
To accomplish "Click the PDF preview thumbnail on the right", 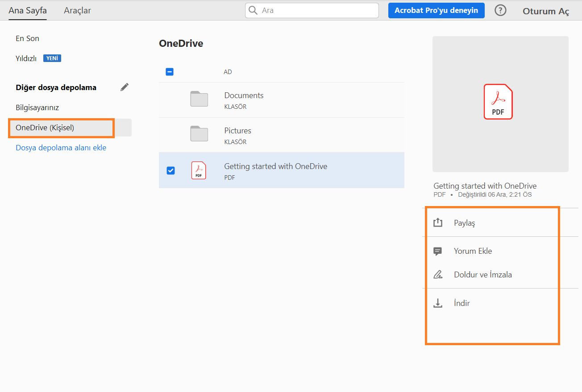I will click(x=500, y=103).
